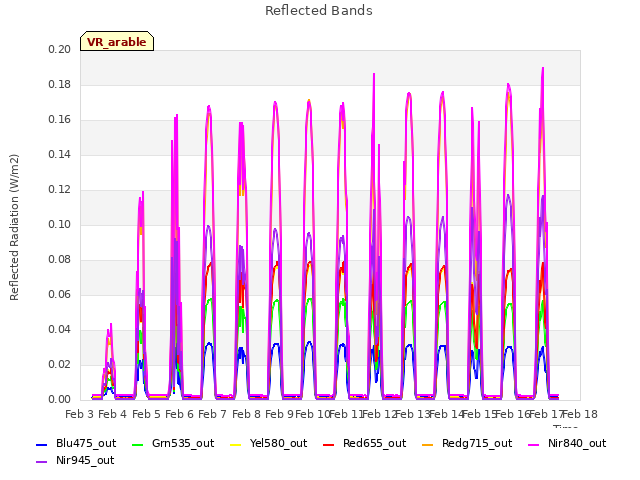Click the 0.10 y-axis tick label
This screenshot has width=640, height=480.
pyautogui.click(x=59, y=225)
